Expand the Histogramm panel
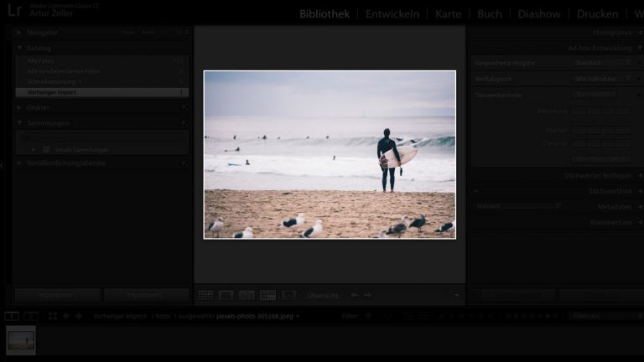644x362 pixels. click(x=638, y=33)
